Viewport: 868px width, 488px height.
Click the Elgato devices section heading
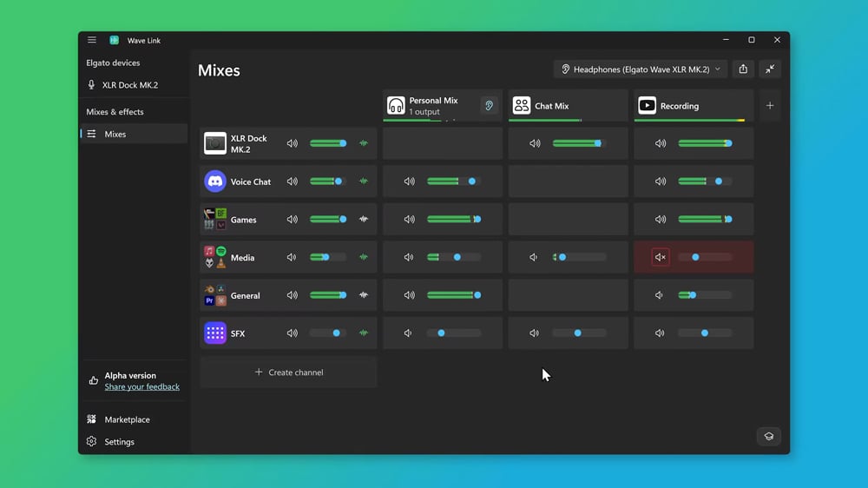coord(113,63)
